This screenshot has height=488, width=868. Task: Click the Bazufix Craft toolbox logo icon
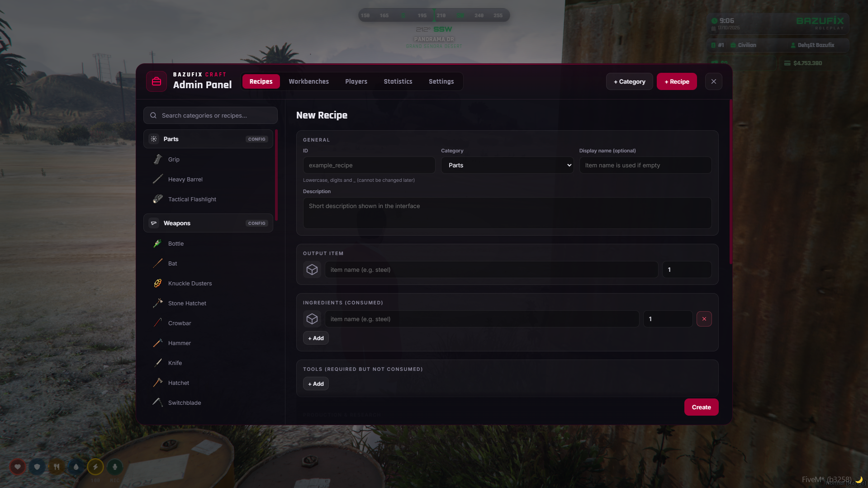coord(157,81)
